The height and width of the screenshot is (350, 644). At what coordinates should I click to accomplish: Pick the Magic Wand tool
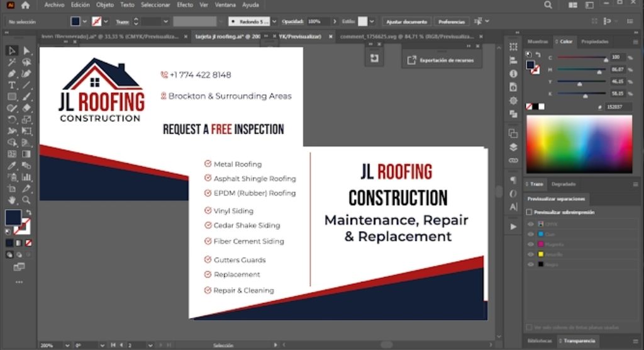[x=11, y=62]
